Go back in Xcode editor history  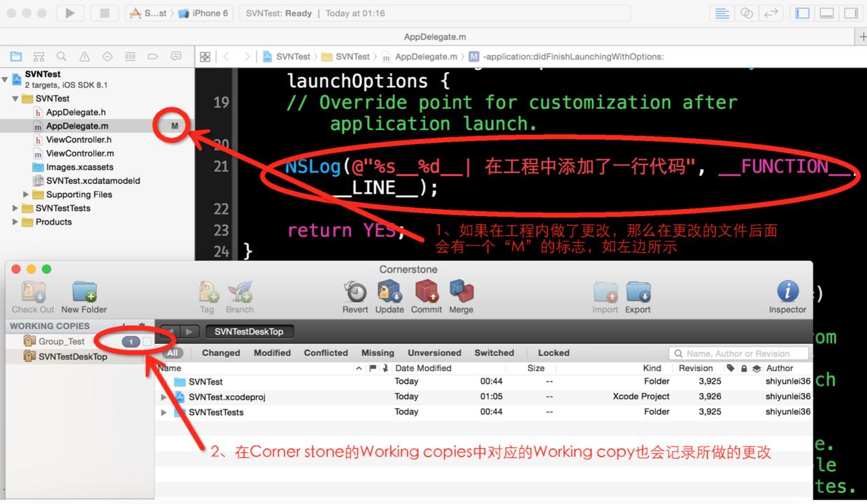(227, 57)
